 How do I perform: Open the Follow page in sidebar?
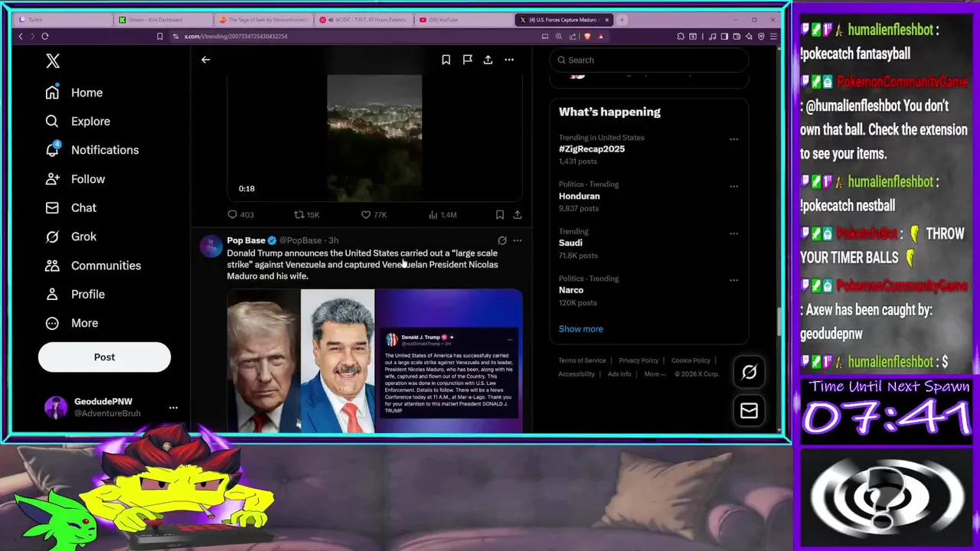pos(75,179)
